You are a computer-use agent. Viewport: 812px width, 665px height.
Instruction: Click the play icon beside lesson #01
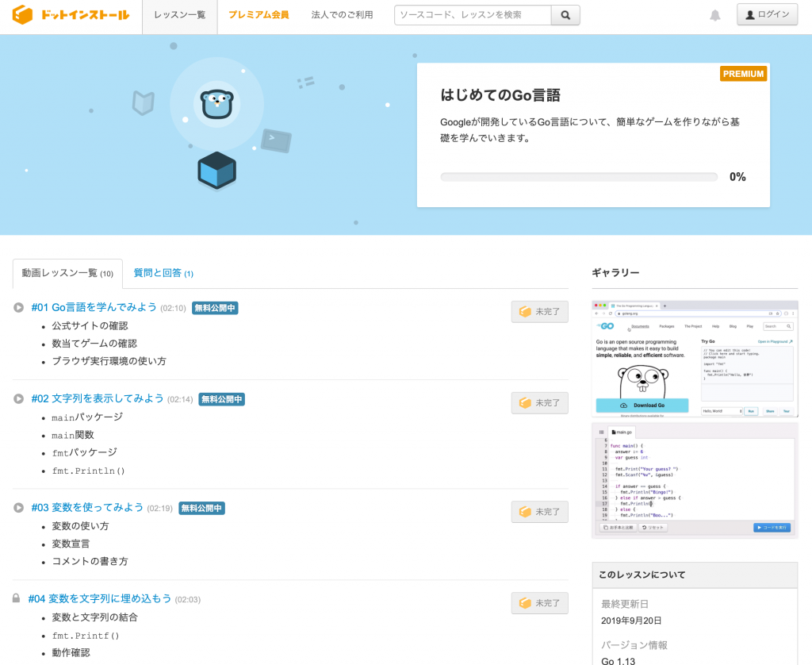coord(19,307)
